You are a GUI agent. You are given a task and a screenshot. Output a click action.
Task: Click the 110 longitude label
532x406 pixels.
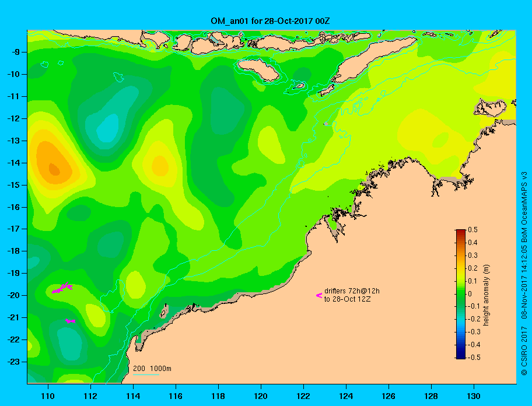48,396
